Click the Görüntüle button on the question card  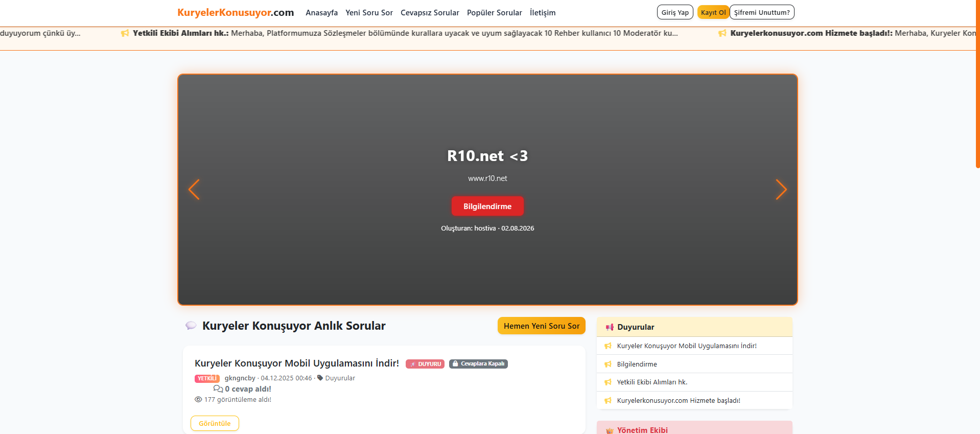215,424
